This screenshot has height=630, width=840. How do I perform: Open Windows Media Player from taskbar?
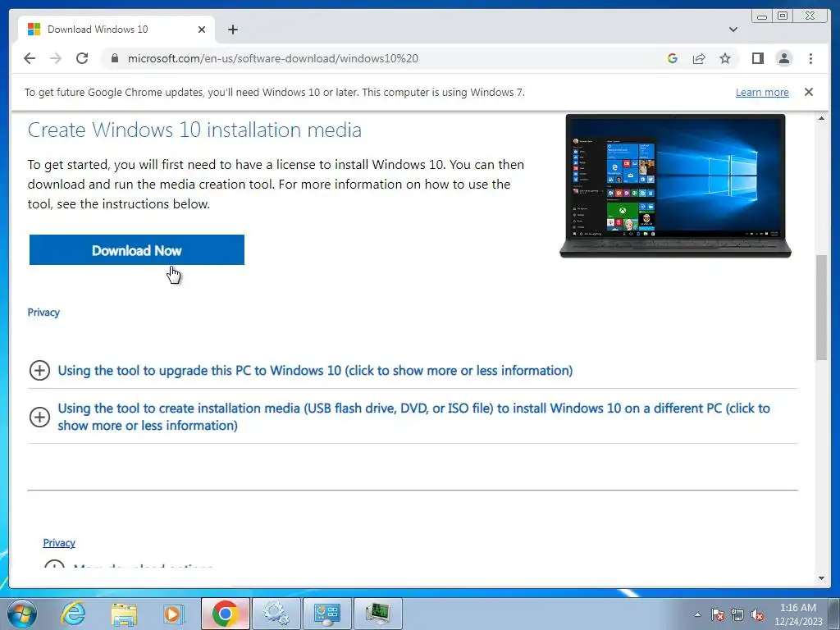174,614
